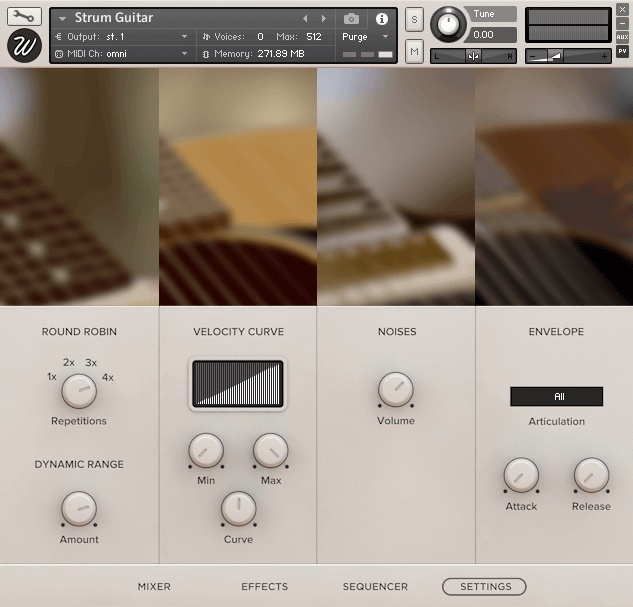Click the velocity curve graph display
Screen dimensions: 633x607
point(238,384)
